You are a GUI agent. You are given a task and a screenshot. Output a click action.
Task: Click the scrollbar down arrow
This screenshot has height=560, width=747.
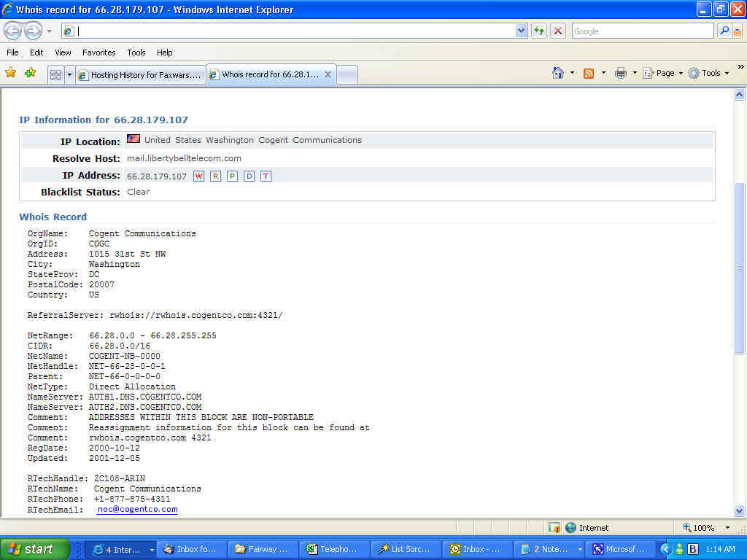pyautogui.click(x=740, y=511)
